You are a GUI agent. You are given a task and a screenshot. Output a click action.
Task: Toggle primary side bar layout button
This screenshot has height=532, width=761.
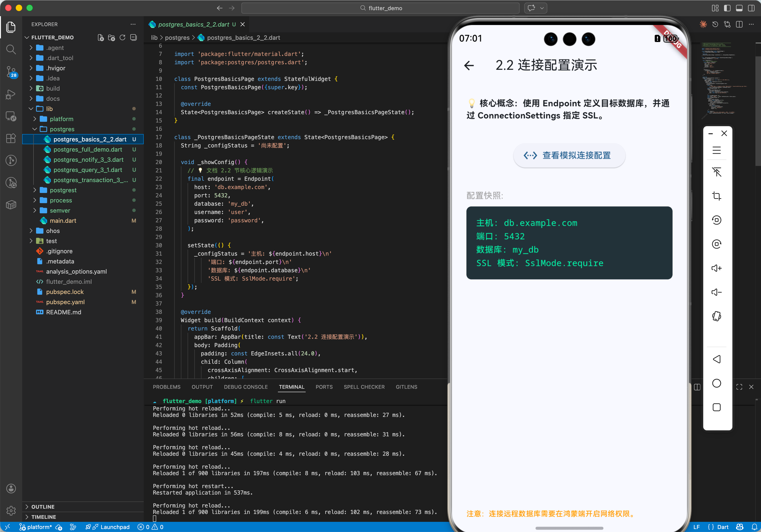[x=727, y=8]
